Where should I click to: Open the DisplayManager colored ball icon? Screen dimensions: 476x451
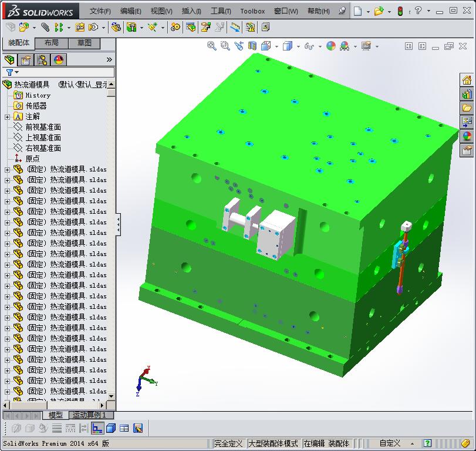click(x=59, y=59)
